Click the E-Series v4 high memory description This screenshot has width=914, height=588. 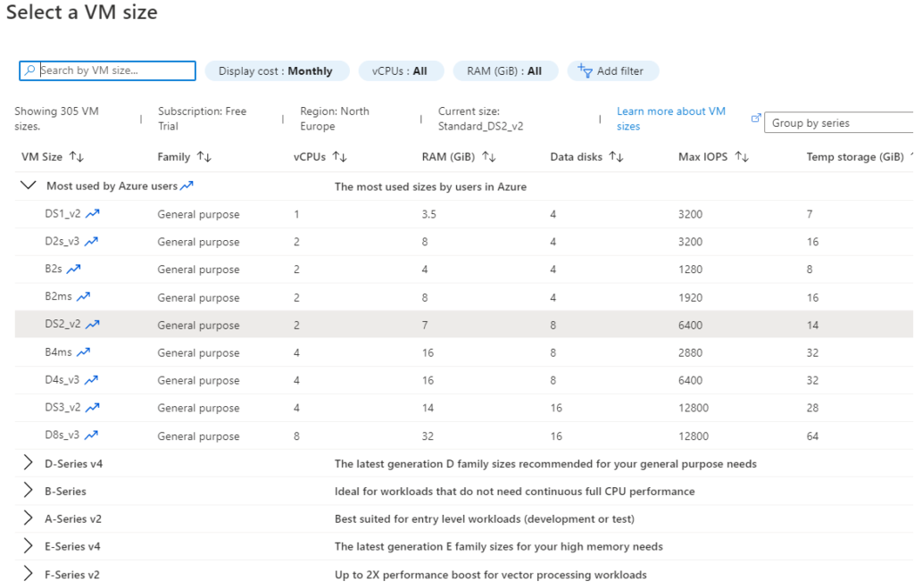[x=499, y=547]
